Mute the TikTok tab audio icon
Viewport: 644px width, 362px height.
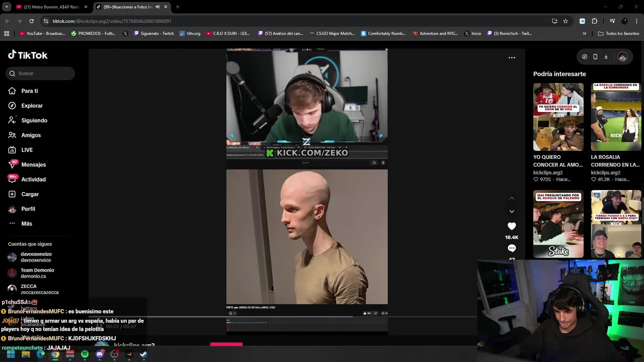point(157,7)
